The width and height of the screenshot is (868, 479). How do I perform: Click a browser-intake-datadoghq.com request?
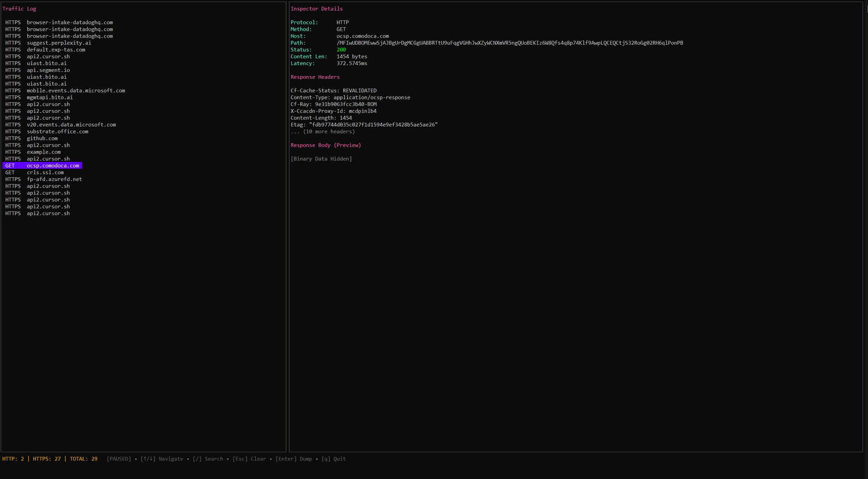pyautogui.click(x=70, y=22)
